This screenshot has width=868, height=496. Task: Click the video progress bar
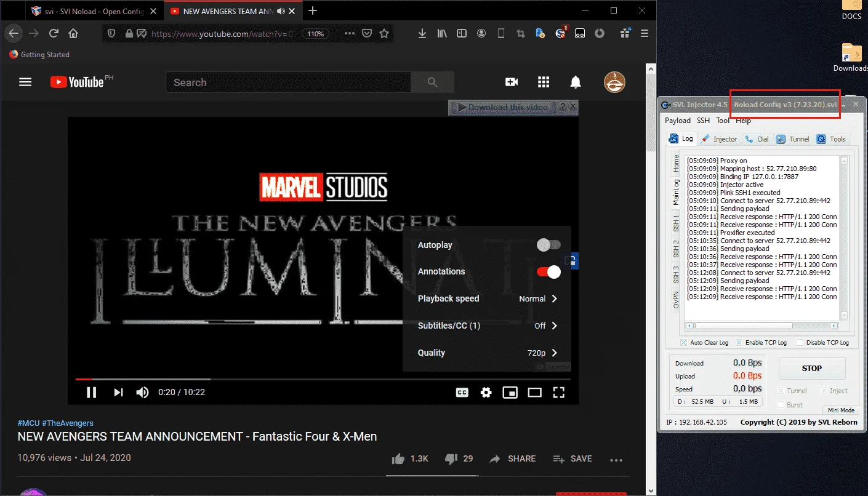pyautogui.click(x=323, y=379)
